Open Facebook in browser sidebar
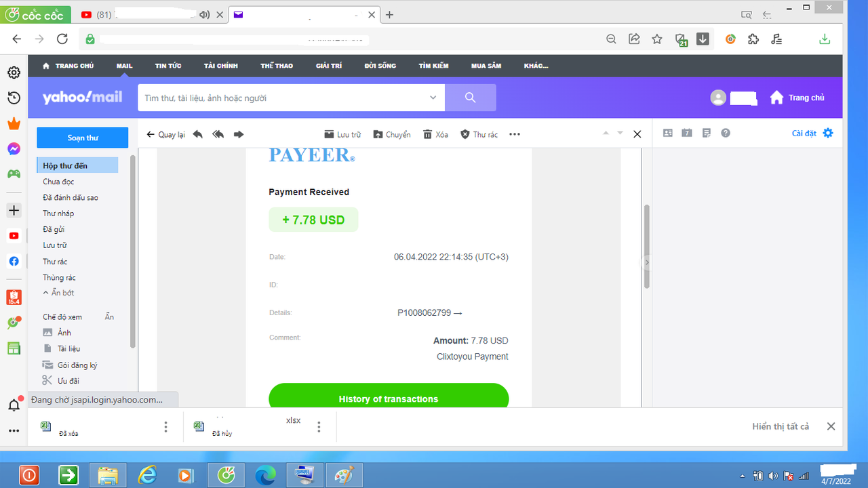 [14, 261]
